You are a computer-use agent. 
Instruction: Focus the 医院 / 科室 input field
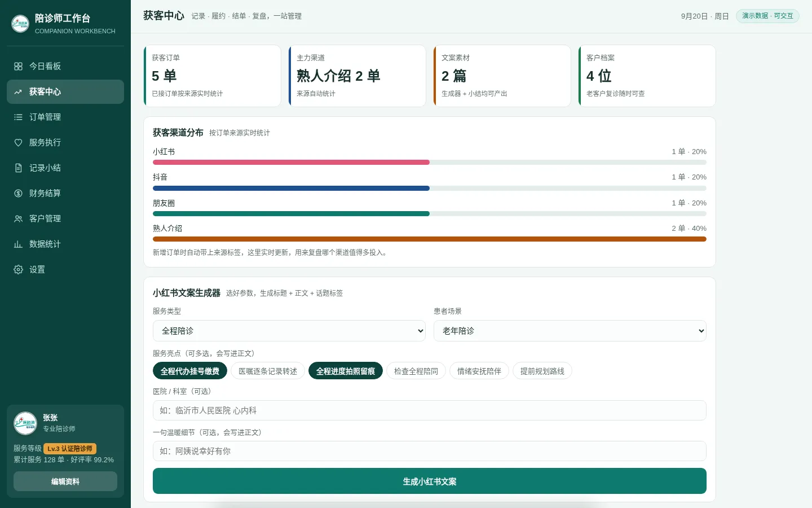pyautogui.click(x=430, y=410)
